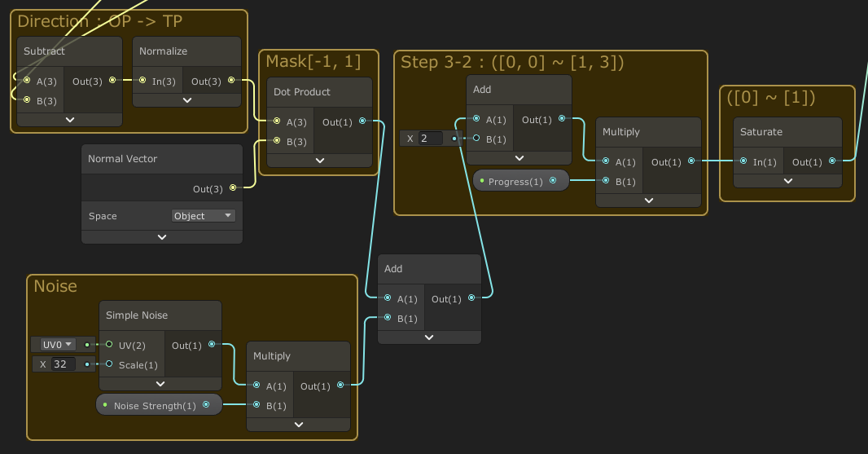The width and height of the screenshot is (868, 454).
Task: Click the Progress(1) property output port
Action: [x=553, y=181]
